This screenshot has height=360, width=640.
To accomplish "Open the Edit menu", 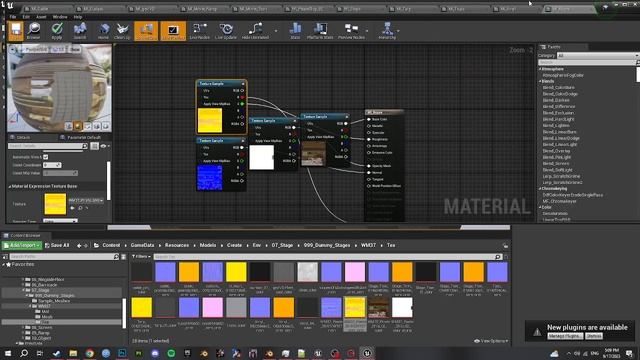I will click(26, 17).
